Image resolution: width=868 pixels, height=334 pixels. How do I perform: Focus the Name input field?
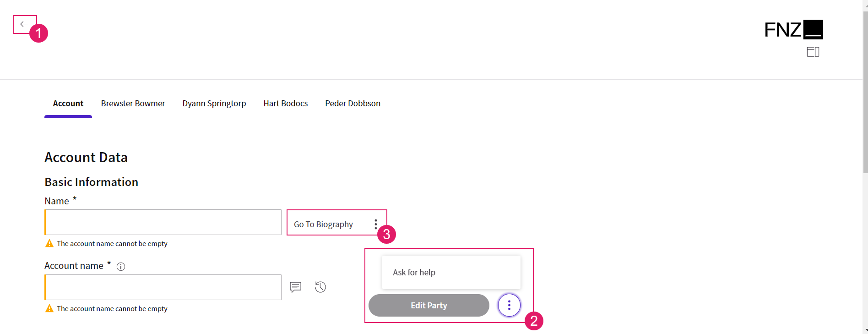(163, 222)
